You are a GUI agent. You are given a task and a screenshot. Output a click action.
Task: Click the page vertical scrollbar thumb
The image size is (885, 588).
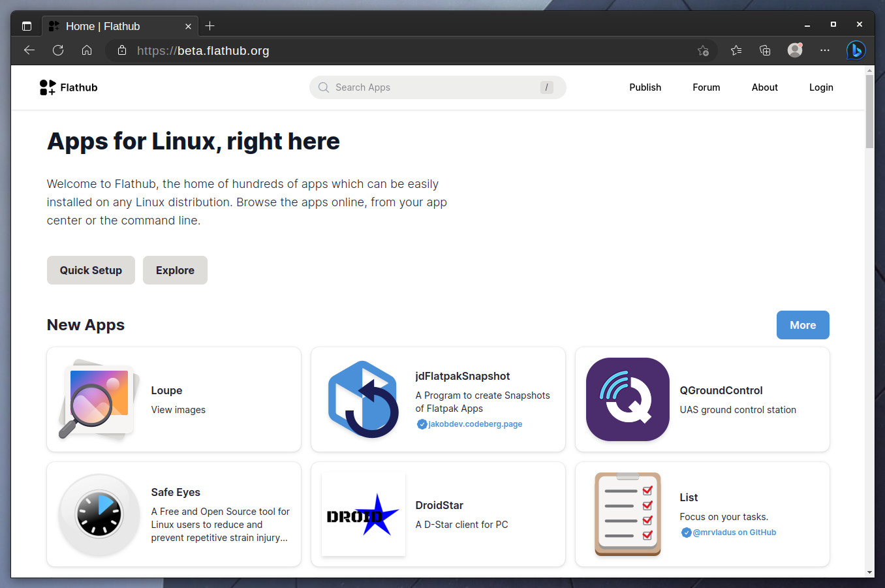pyautogui.click(x=869, y=111)
